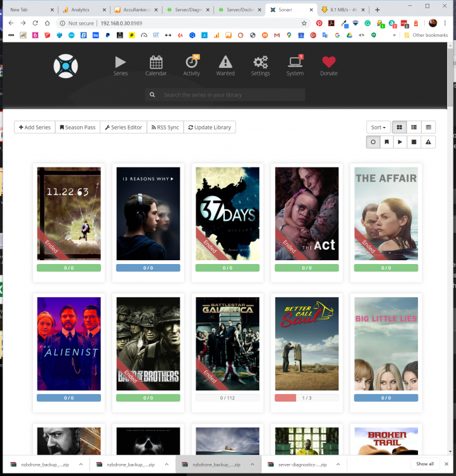456x476 pixels.
Task: Expand first nzbdrone_backup download options
Action: [x=81, y=464]
